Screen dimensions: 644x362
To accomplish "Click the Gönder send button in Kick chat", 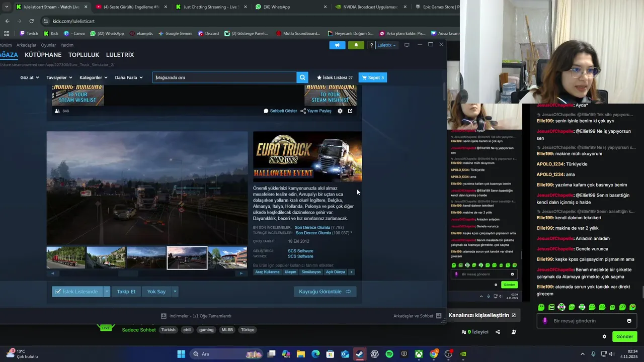I will [624, 336].
